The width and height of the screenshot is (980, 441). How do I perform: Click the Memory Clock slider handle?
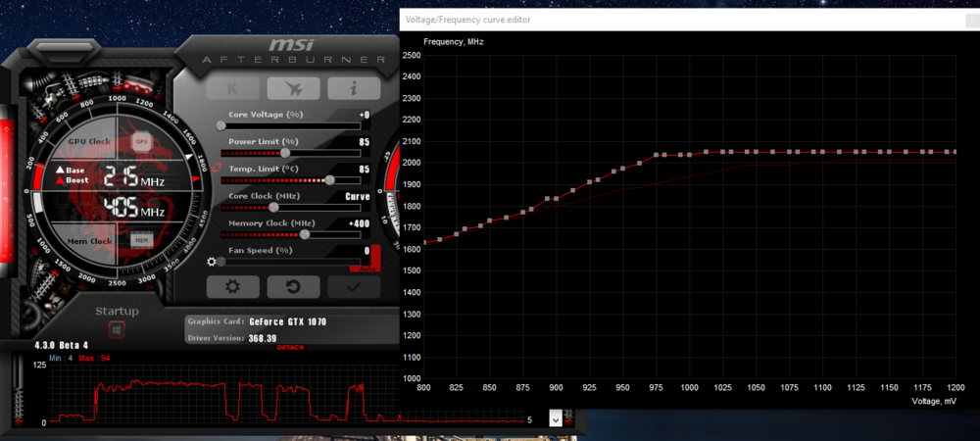[x=305, y=234]
